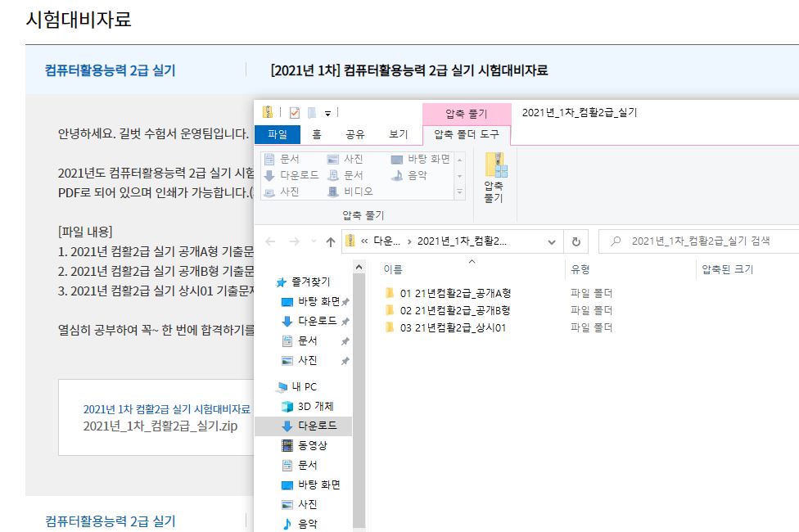This screenshot has width=799, height=532.
Task: Select folder 03 21년컴활2급_상시01
Action: pyautogui.click(x=453, y=327)
